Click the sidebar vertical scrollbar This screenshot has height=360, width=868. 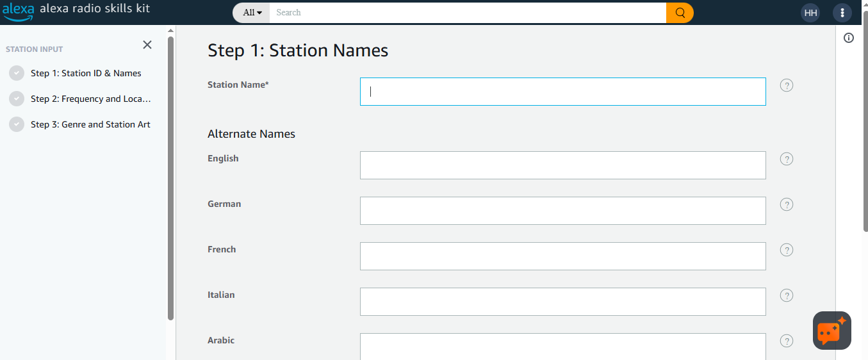(170, 178)
